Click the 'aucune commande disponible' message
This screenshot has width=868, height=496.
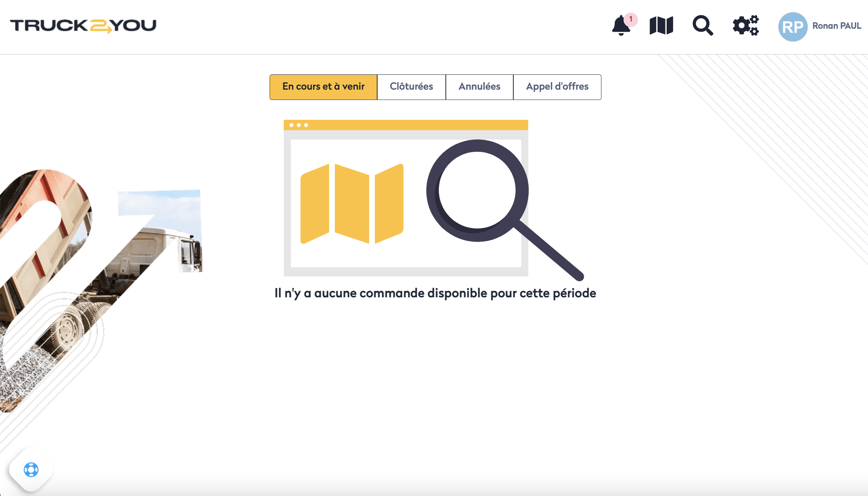pos(435,293)
